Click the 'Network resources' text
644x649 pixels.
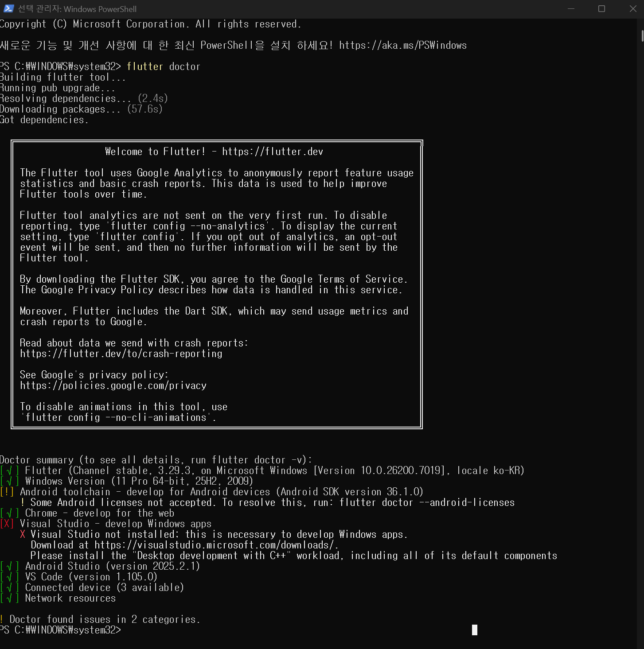70,598
